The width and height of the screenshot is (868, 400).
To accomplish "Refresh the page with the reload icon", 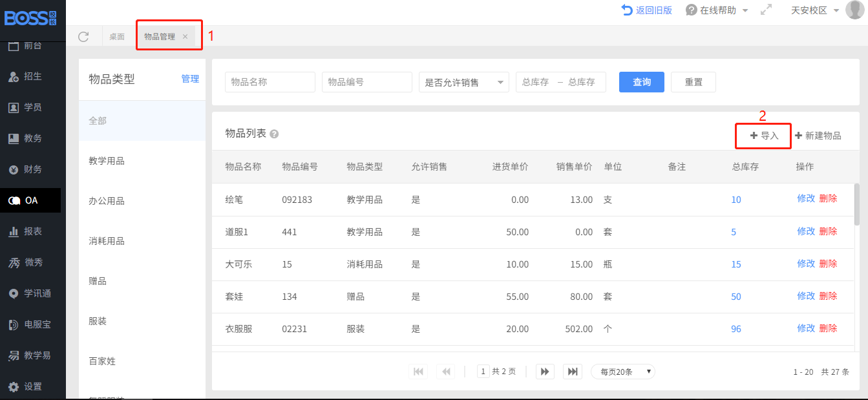I will pos(83,37).
